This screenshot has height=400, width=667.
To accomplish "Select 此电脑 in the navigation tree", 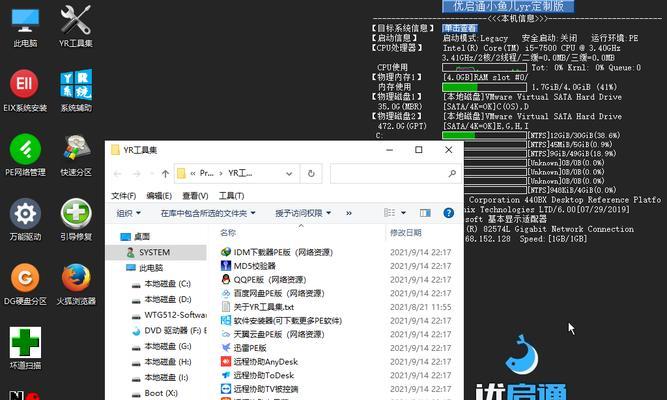I will pos(151,268).
